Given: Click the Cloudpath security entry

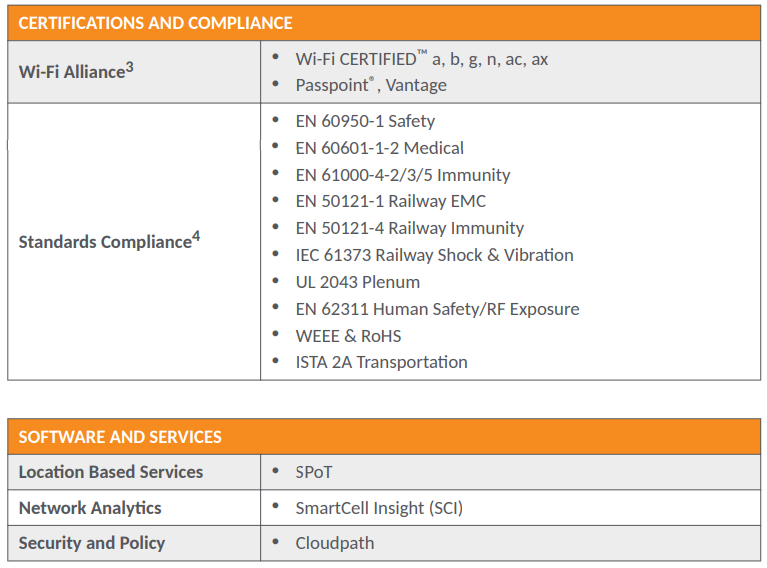Looking at the screenshot, I should click(334, 544).
